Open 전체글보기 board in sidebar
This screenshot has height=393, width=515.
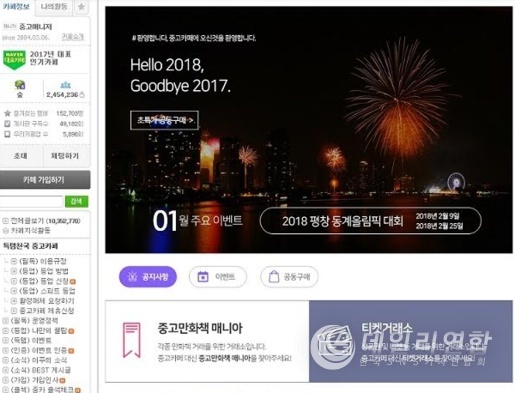(42, 221)
